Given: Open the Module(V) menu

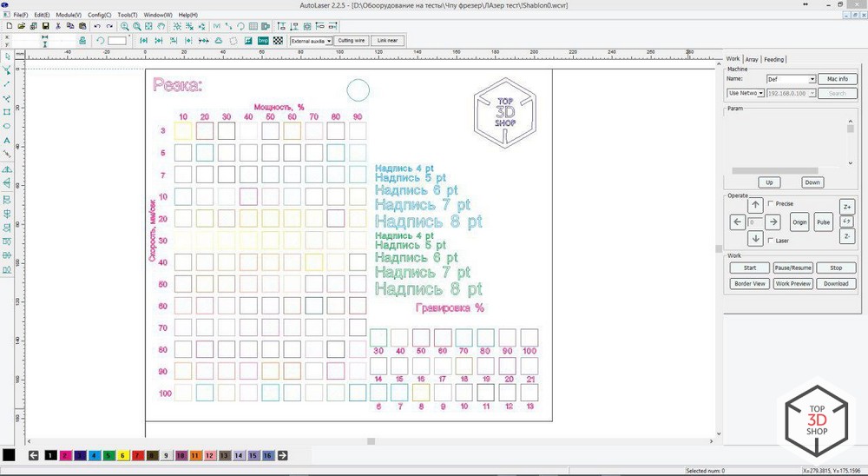Looking at the screenshot, I should pos(69,15).
